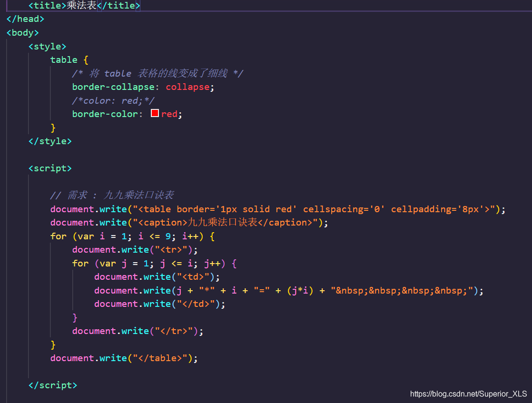Click the caption string '九九乘法口诀表'
Image resolution: width=532 pixels, height=403 pixels.
(x=223, y=222)
